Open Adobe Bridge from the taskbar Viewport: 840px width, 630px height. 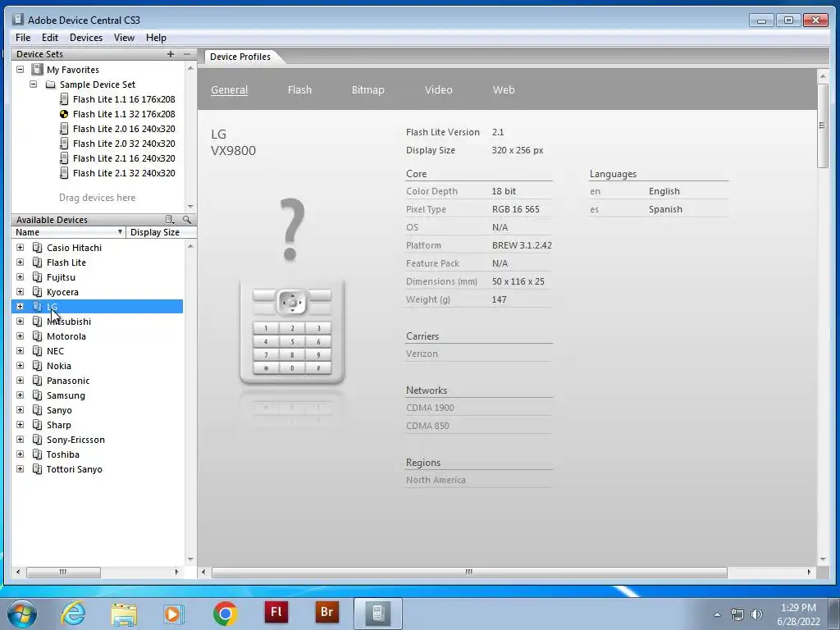point(326,613)
